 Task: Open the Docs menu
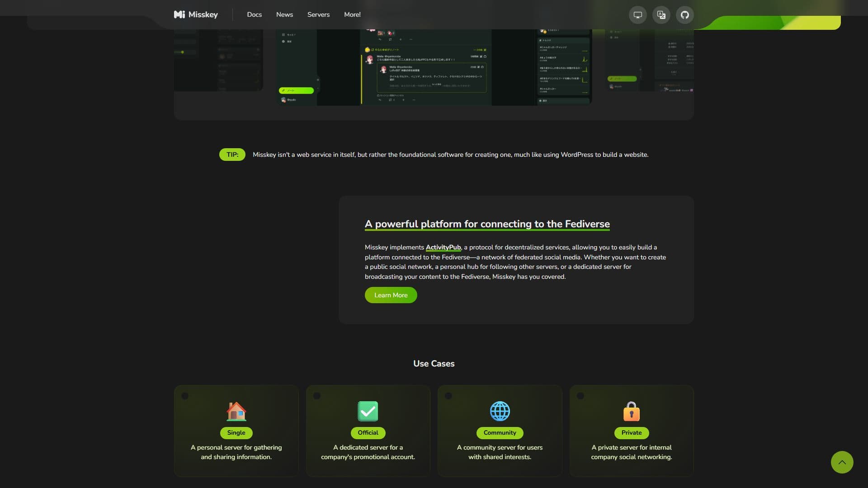254,14
